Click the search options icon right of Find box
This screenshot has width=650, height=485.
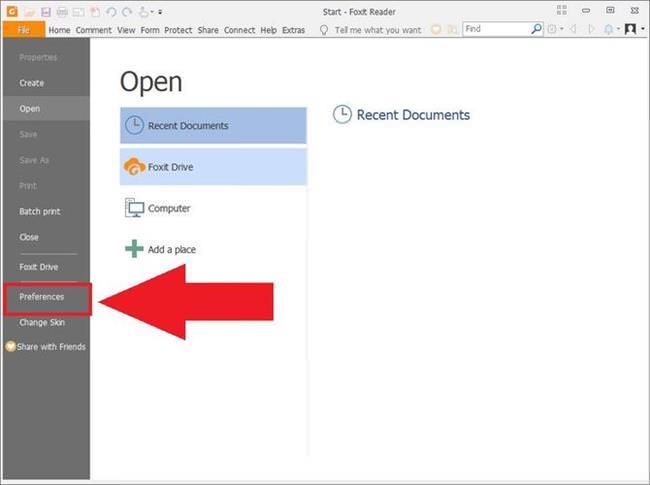tap(552, 29)
